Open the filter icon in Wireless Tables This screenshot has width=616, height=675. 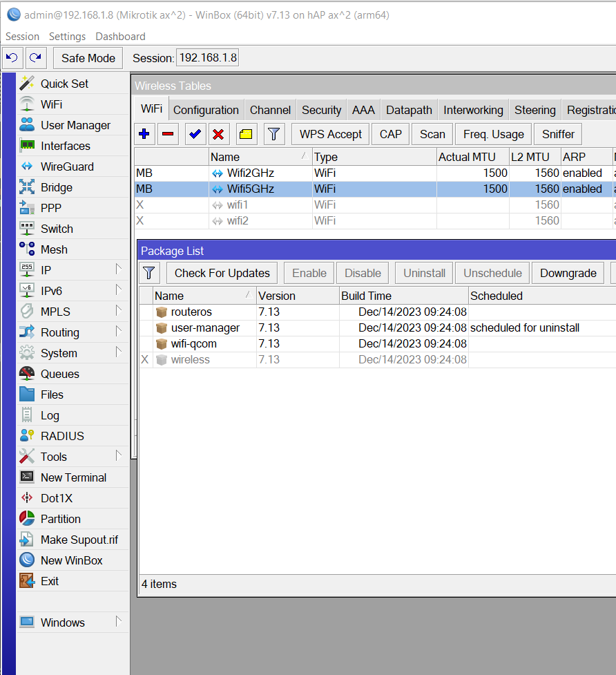point(273,133)
